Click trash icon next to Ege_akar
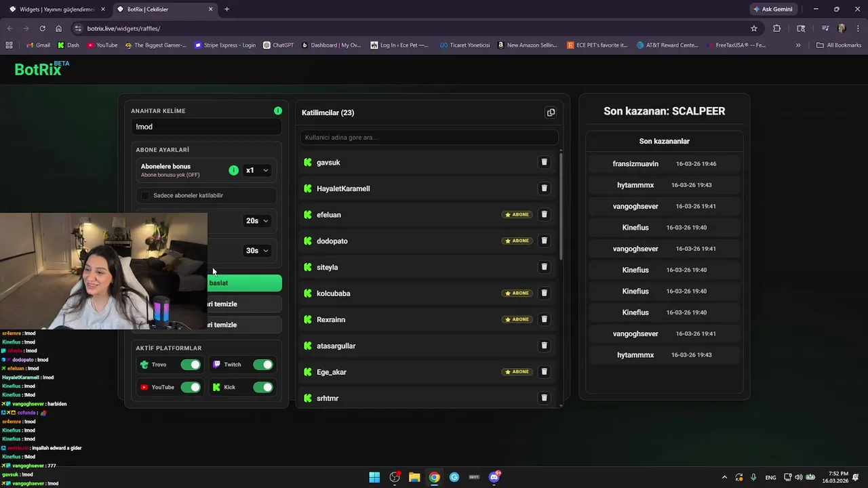 pyautogui.click(x=544, y=371)
